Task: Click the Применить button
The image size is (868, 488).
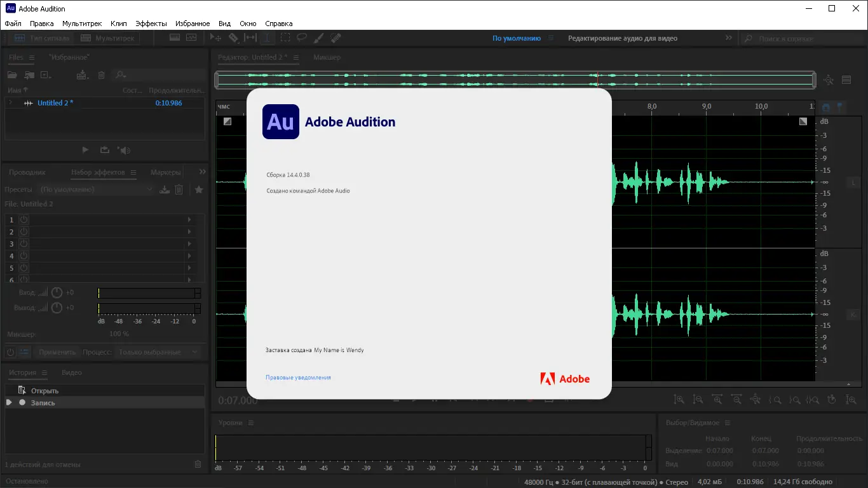Action: point(57,352)
